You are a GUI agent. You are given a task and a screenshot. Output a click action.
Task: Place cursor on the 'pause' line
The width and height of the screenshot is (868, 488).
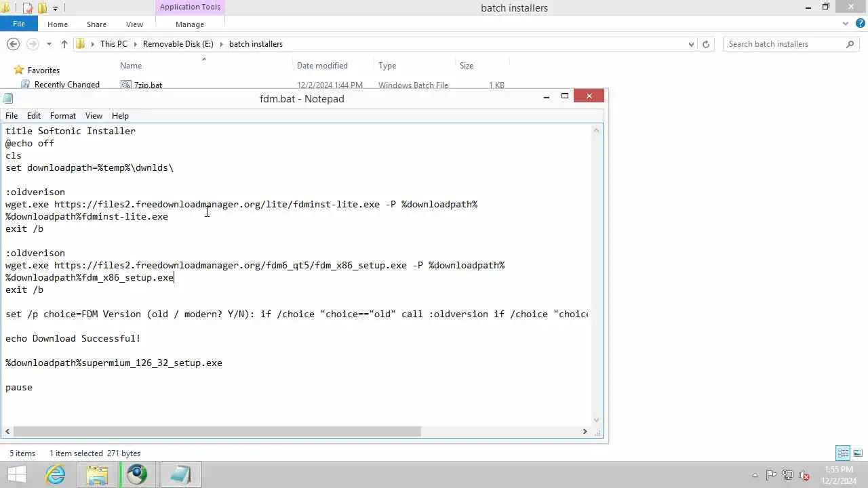point(19,387)
